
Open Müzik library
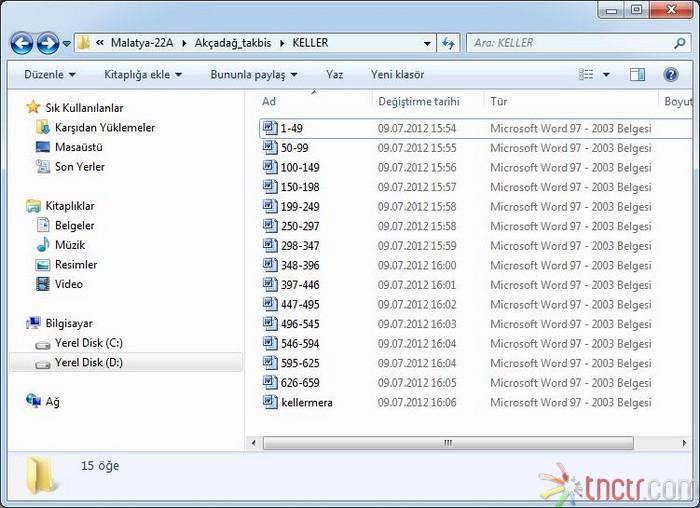[x=70, y=245]
